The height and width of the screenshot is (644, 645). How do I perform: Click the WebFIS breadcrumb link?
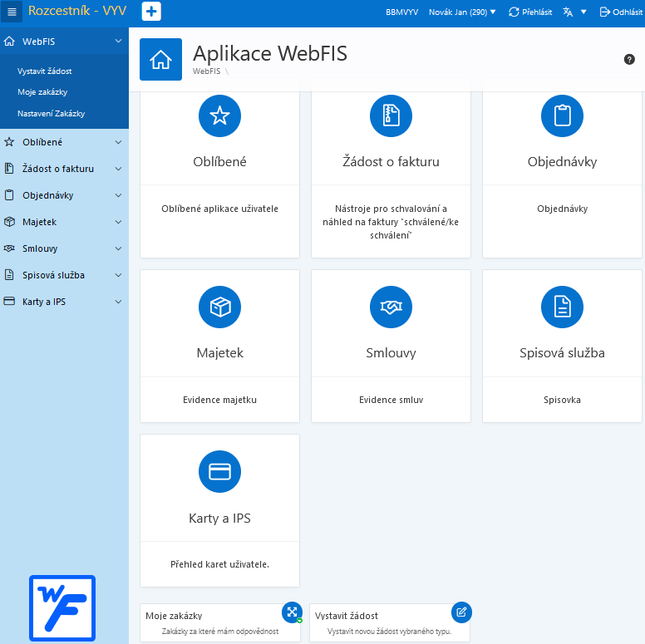point(206,71)
